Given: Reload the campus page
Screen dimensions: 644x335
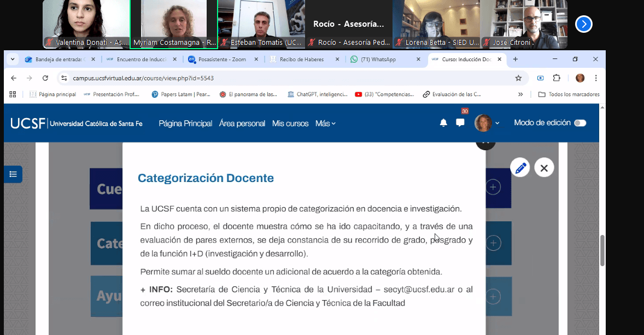Looking at the screenshot, I should (x=45, y=78).
